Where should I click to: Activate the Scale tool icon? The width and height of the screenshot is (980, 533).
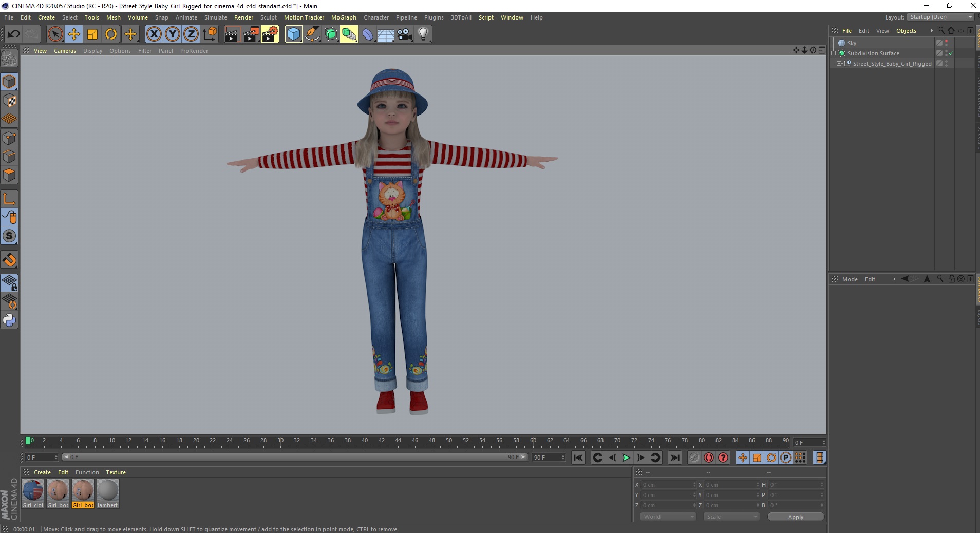click(92, 34)
